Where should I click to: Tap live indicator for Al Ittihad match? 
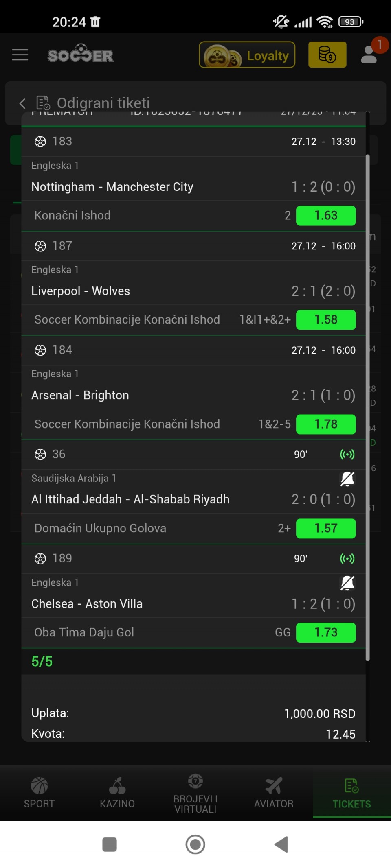[x=347, y=454]
